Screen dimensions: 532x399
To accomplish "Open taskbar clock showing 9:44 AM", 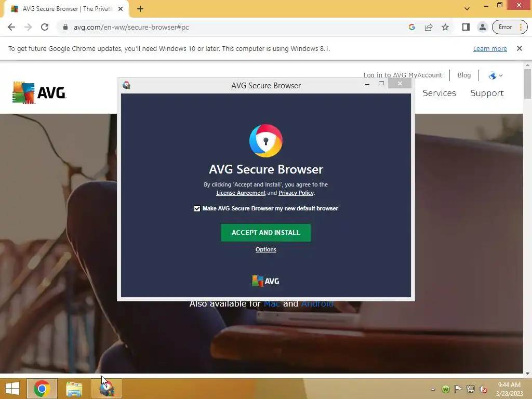I will pos(509,389).
